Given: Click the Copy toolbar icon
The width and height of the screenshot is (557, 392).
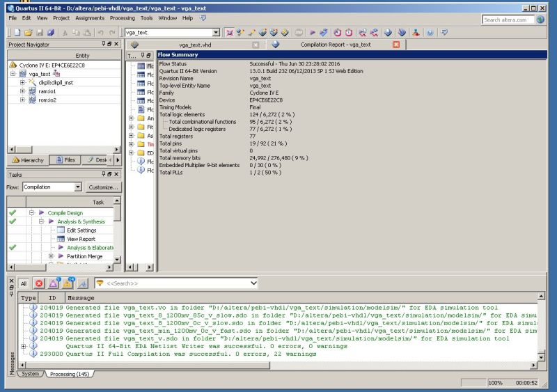Looking at the screenshot, I should pyautogui.click(x=76, y=33).
